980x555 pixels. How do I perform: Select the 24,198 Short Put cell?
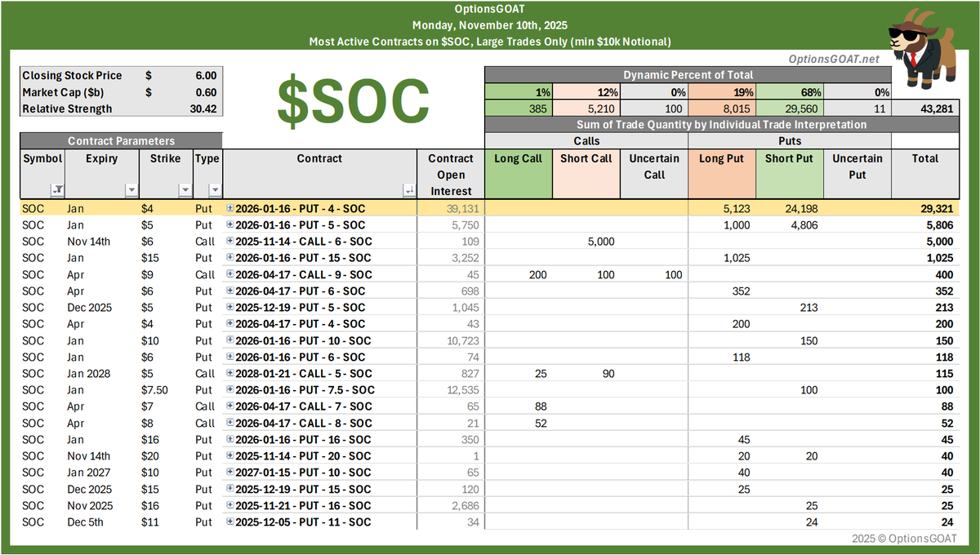point(789,209)
